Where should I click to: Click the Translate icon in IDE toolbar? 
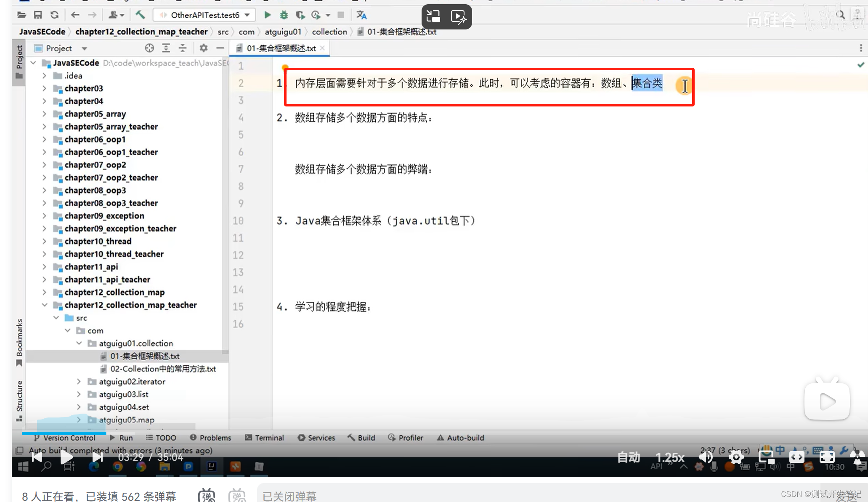click(x=361, y=15)
